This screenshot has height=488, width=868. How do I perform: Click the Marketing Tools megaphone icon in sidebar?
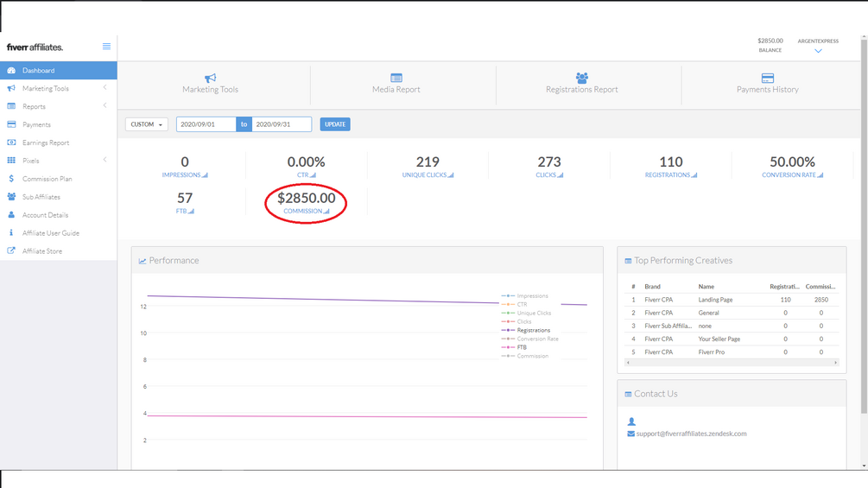click(11, 88)
